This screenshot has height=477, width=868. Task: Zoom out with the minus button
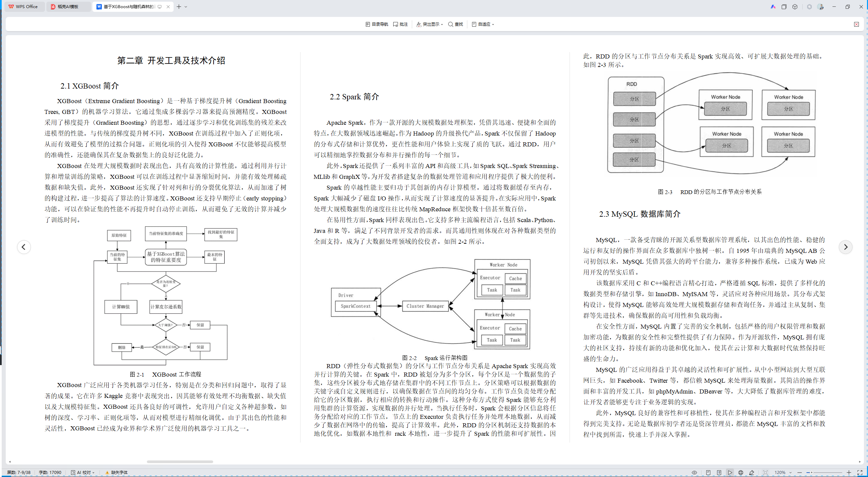click(800, 473)
